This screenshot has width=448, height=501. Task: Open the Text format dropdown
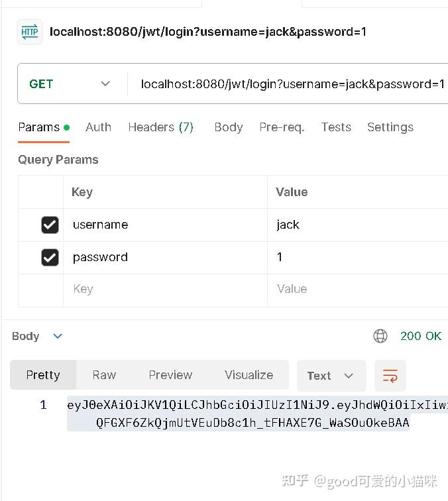click(x=331, y=376)
